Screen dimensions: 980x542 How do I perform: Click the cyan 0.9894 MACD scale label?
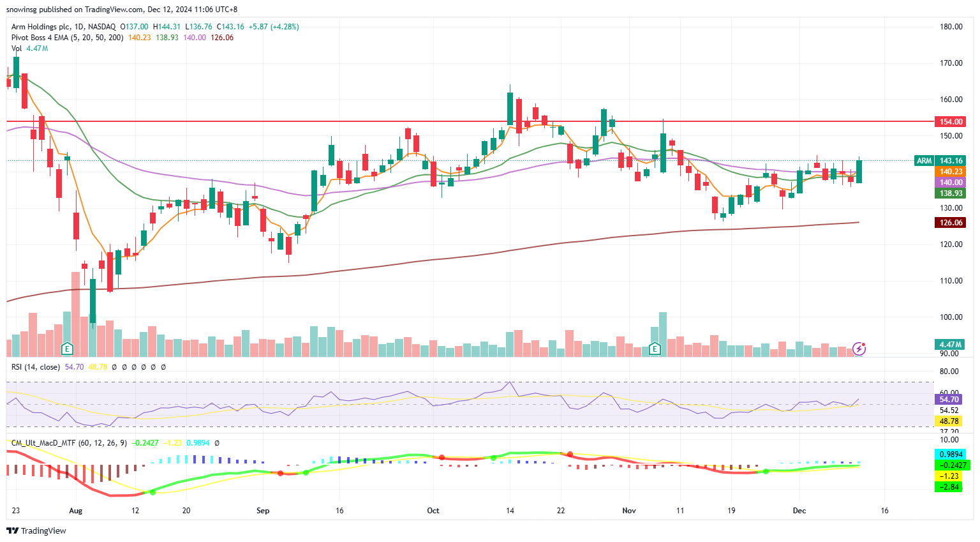(951, 455)
